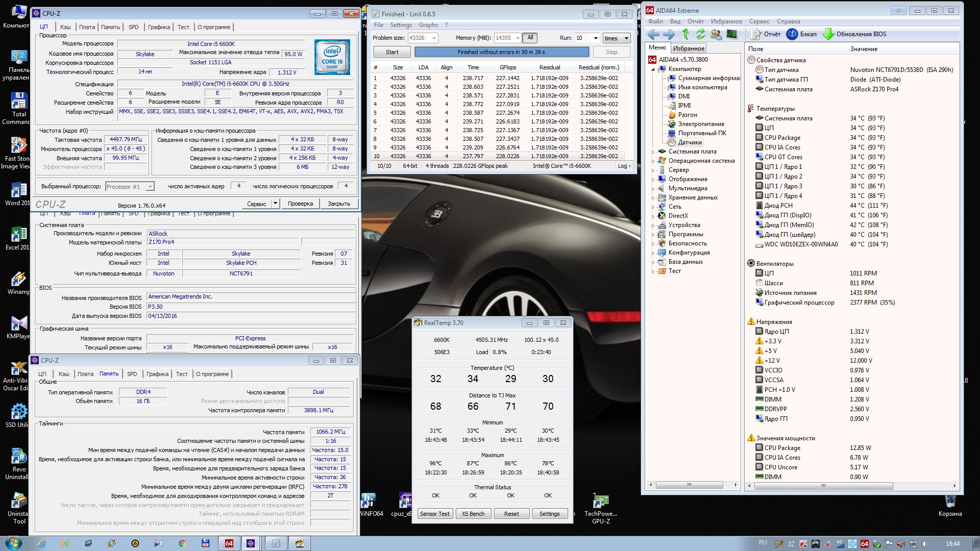Click AIDA64 back navigation arrow

click(653, 34)
